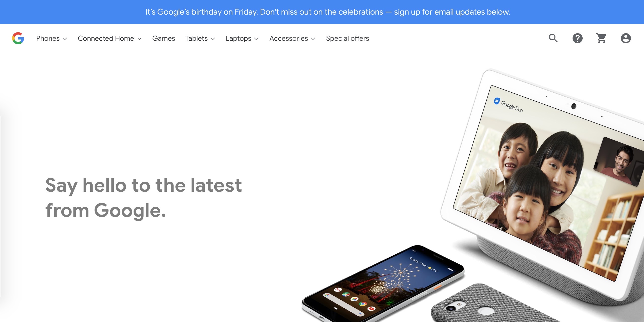The width and height of the screenshot is (644, 322).
Task: Select the Pixel phone product image
Action: 382,283
